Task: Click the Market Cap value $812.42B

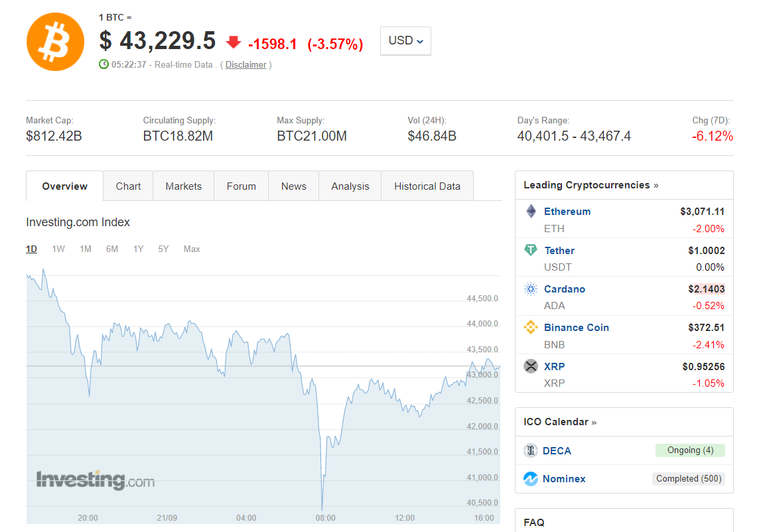Action: (x=54, y=136)
